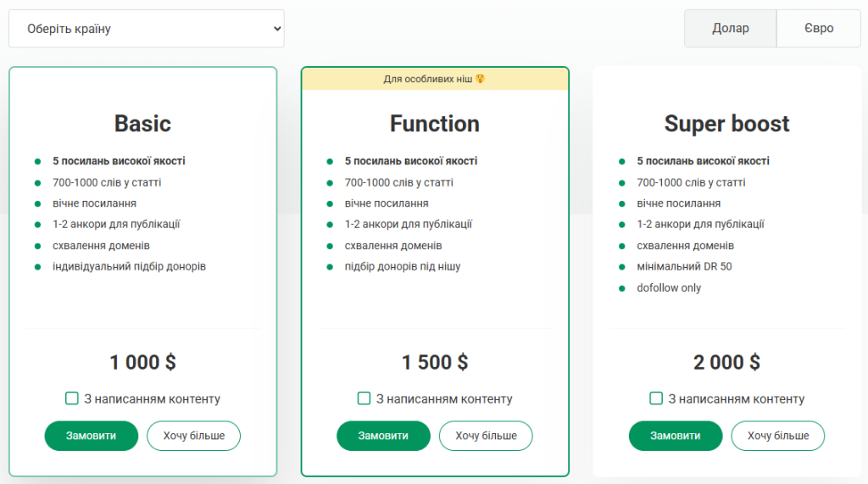Click green bullet beside 'dofollow only'

(621, 288)
